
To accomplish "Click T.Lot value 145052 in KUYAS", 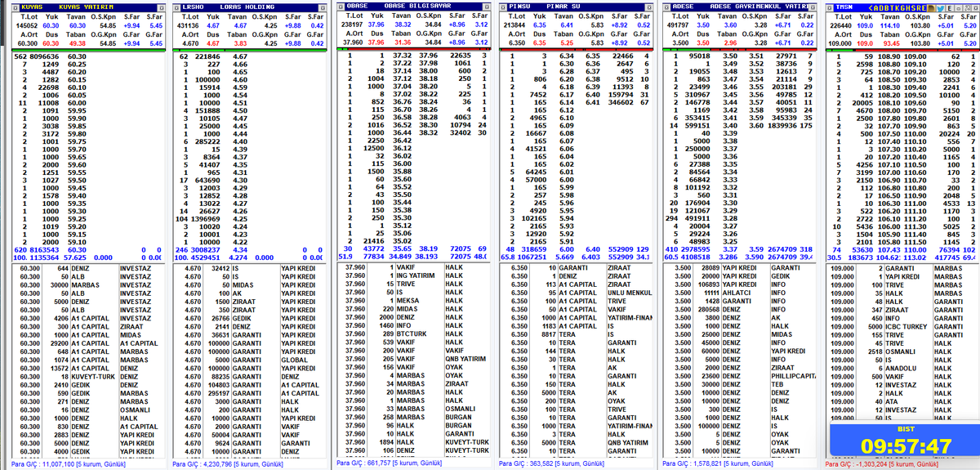I will [x=27, y=25].
